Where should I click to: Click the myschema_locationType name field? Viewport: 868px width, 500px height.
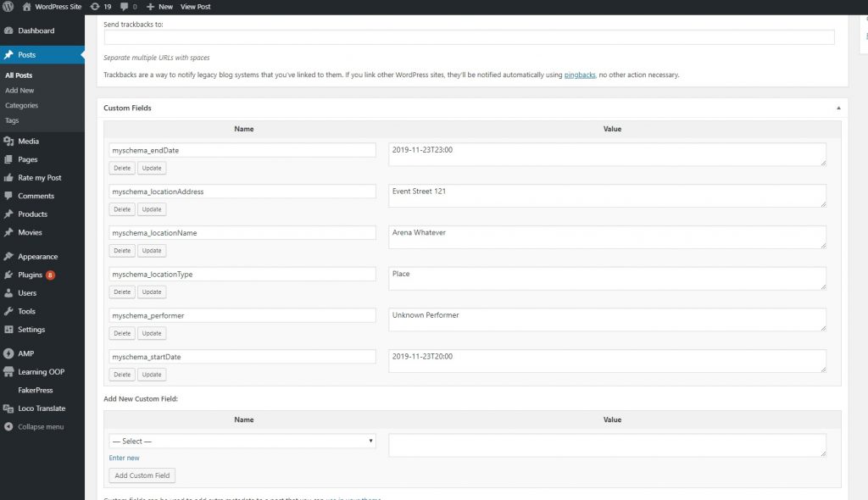(242, 274)
